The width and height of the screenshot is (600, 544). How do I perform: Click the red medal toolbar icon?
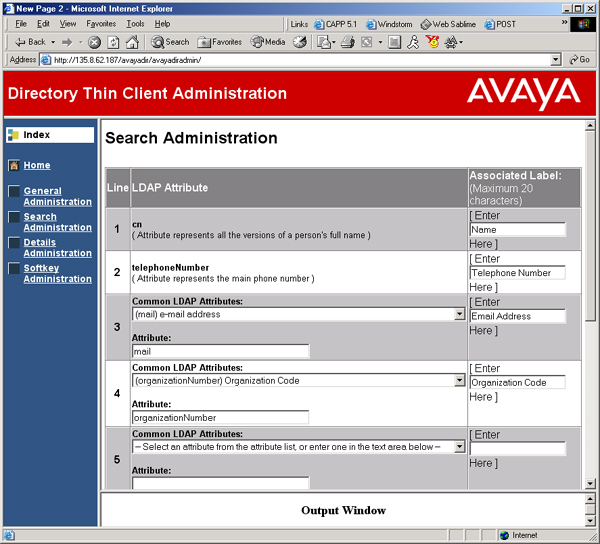(x=433, y=42)
